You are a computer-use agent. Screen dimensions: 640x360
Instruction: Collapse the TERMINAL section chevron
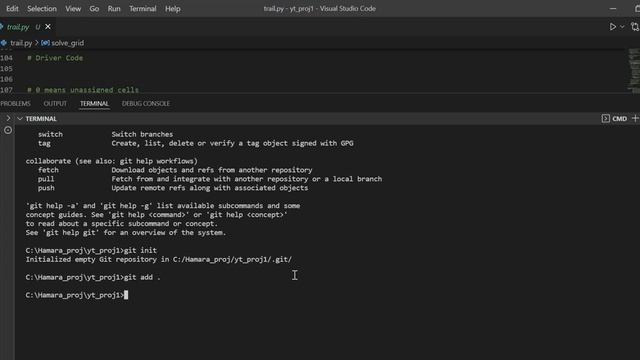(20, 119)
